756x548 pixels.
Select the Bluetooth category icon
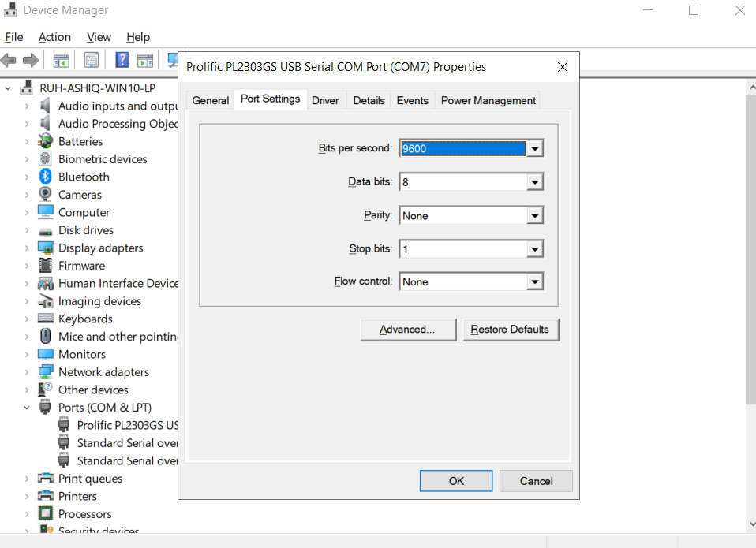[45, 177]
